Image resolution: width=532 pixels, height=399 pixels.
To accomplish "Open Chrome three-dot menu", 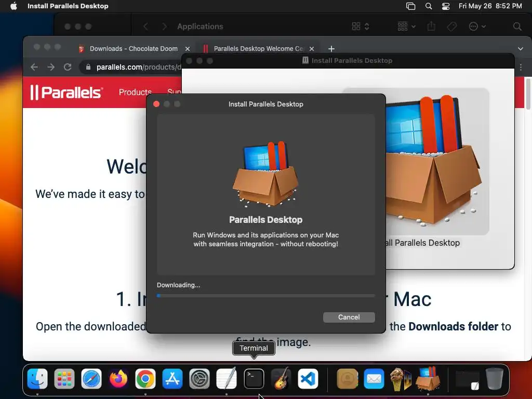I will click(x=521, y=67).
